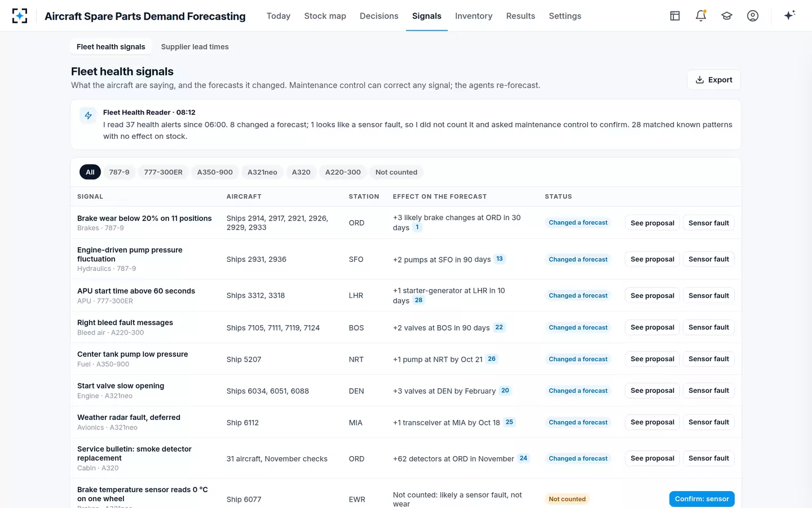Open reference badge 1 on brake changes
Image resolution: width=812 pixels, height=508 pixels.
pos(417,227)
